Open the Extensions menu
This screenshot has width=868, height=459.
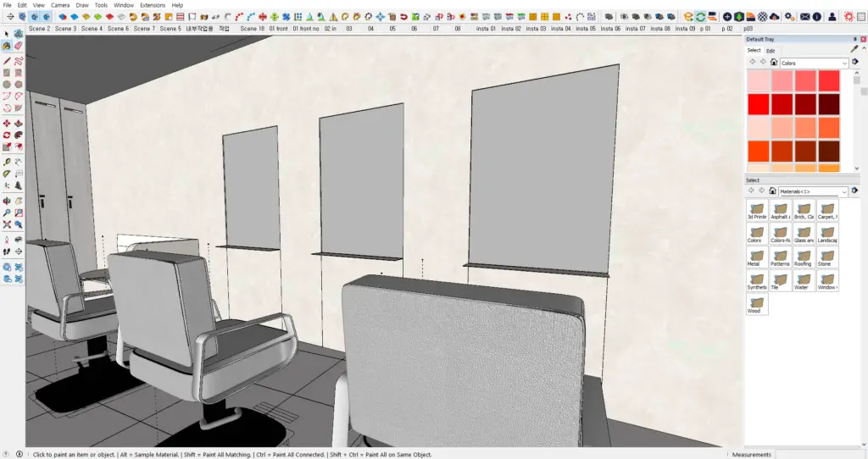tap(153, 5)
